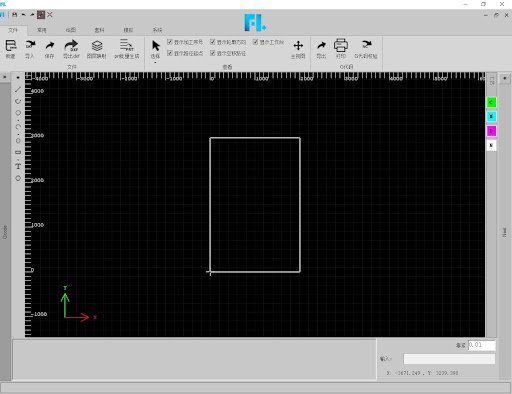This screenshot has height=394, width=512.
Task: Expand the left Gcode panel arrow
Action: [x=4, y=77]
